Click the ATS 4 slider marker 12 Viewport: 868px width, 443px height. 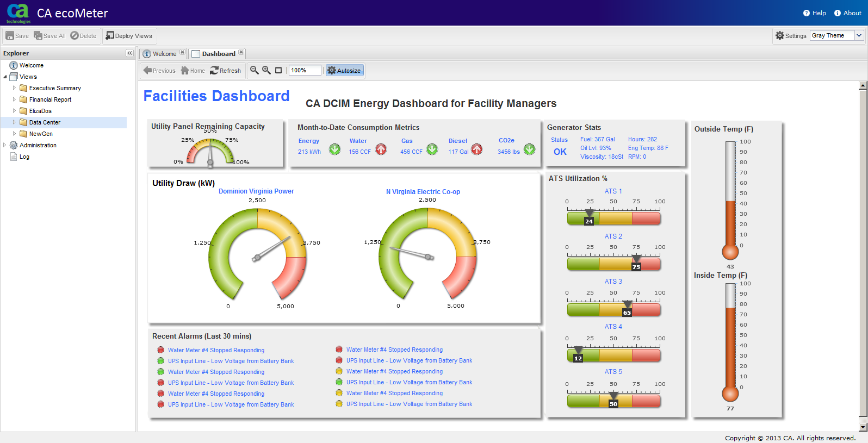(578, 354)
